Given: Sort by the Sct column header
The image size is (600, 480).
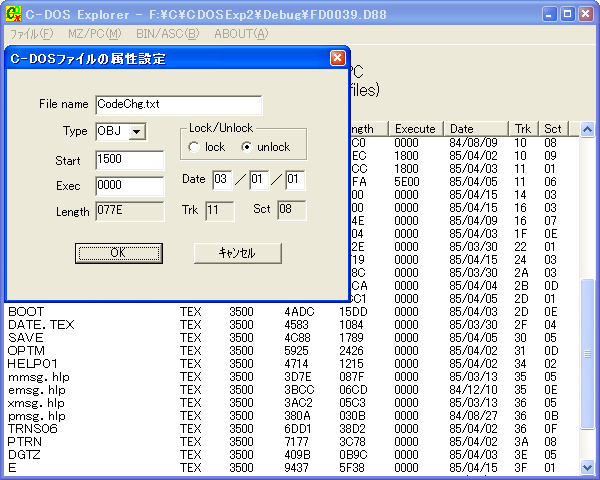Looking at the screenshot, I should click(554, 129).
